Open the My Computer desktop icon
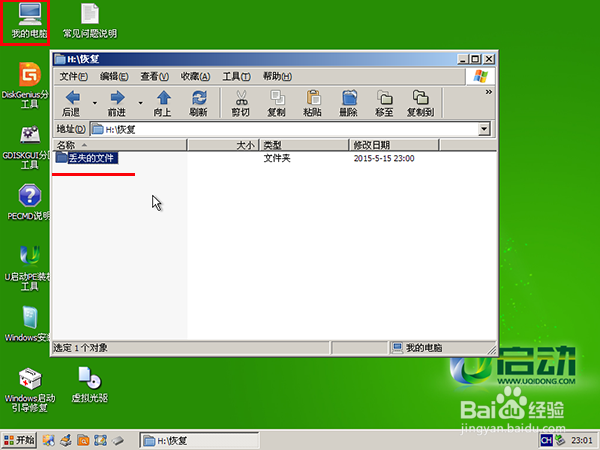This screenshot has height=450, width=600. click(x=28, y=22)
